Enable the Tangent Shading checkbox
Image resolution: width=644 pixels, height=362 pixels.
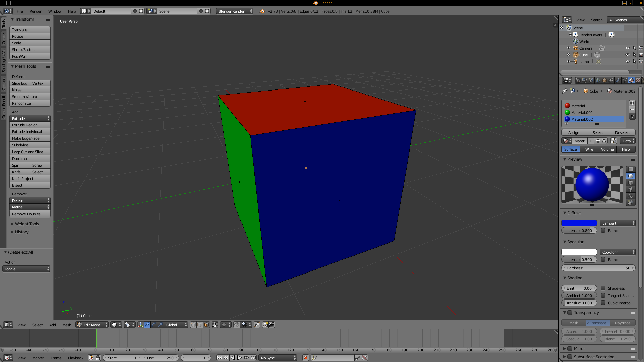click(603, 295)
